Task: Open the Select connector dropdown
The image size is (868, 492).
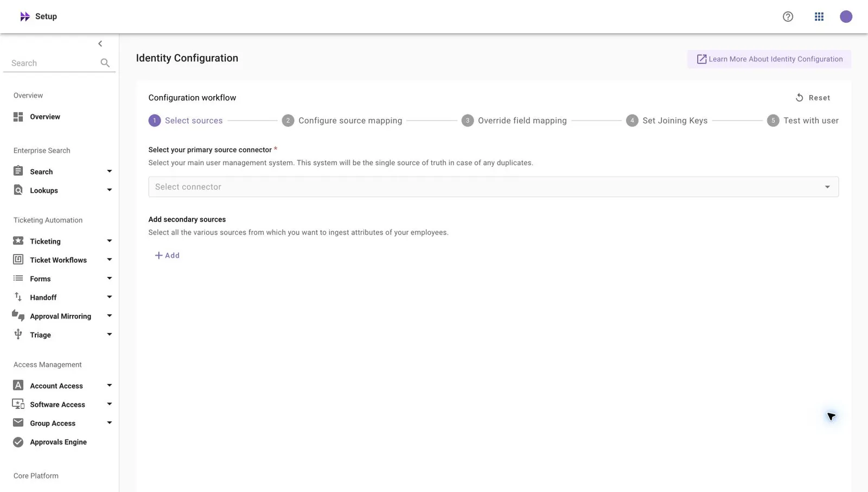Action: coord(493,187)
